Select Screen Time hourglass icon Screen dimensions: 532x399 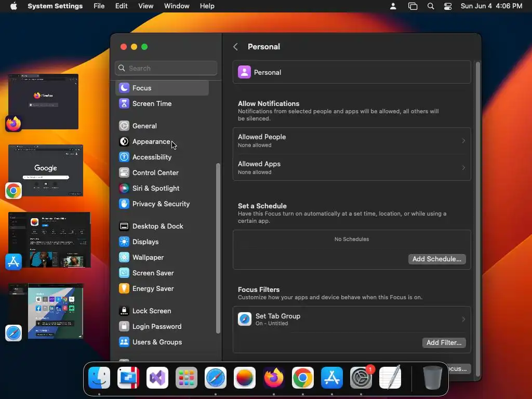pos(124,103)
